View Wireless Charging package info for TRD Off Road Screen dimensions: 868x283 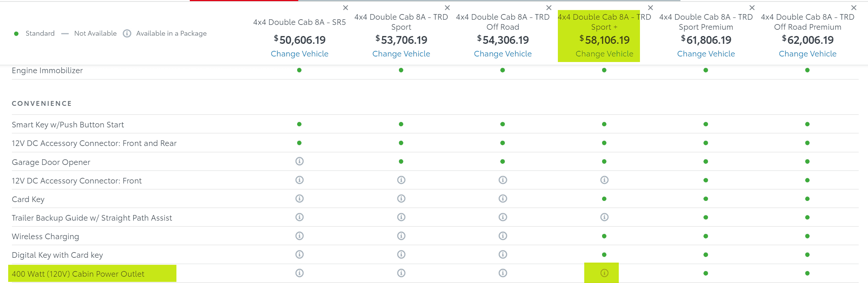click(503, 236)
